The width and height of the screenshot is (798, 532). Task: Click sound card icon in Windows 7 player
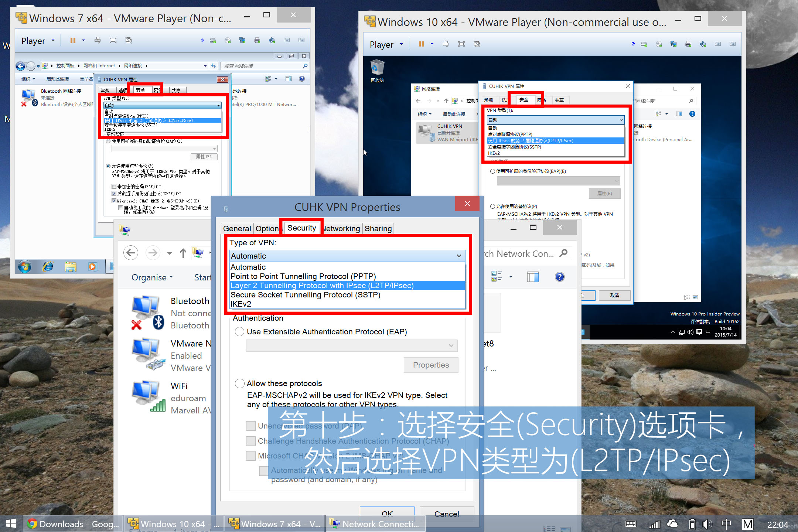click(x=272, y=40)
